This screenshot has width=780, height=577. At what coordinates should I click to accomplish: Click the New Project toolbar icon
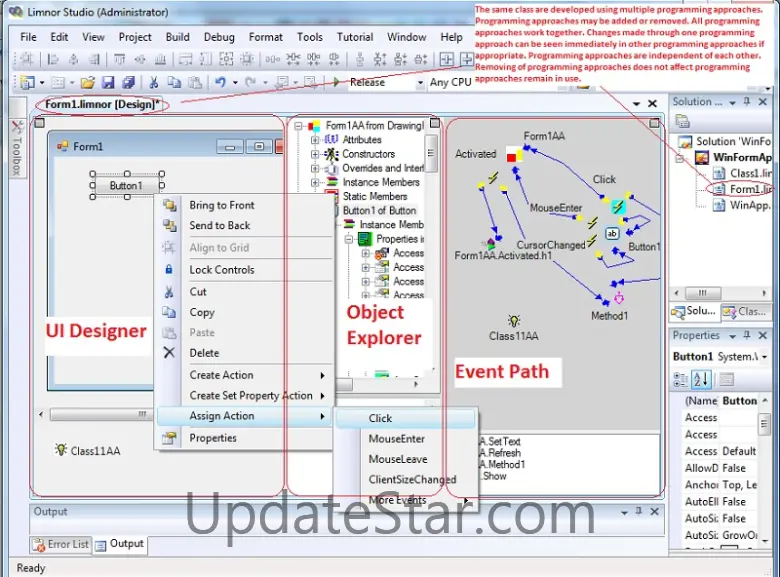coord(27,83)
